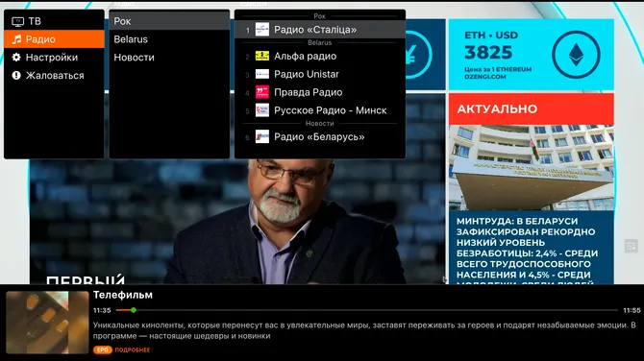Select the Belarus radio category
The image size is (644, 361).
click(x=169, y=39)
